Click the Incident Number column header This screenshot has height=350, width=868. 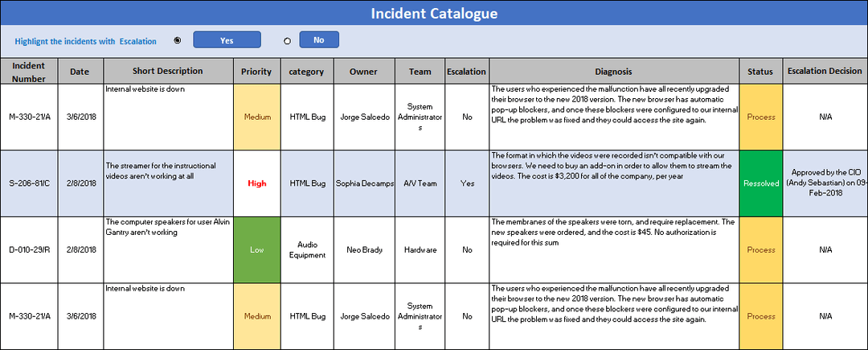point(29,71)
